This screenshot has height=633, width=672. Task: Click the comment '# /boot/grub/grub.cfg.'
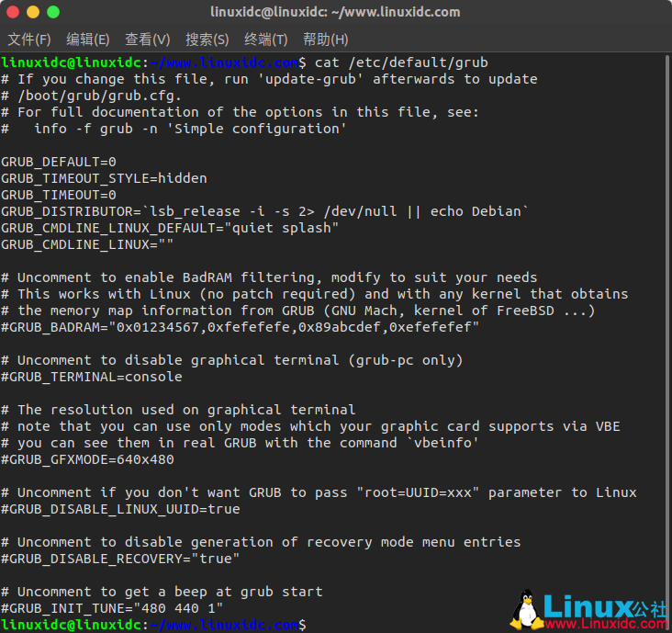91,96
